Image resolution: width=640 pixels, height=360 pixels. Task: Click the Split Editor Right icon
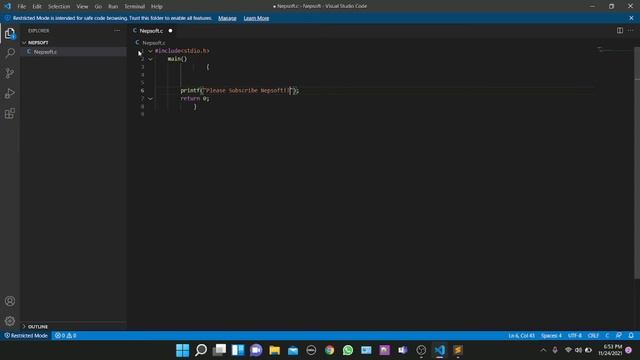tap(620, 31)
